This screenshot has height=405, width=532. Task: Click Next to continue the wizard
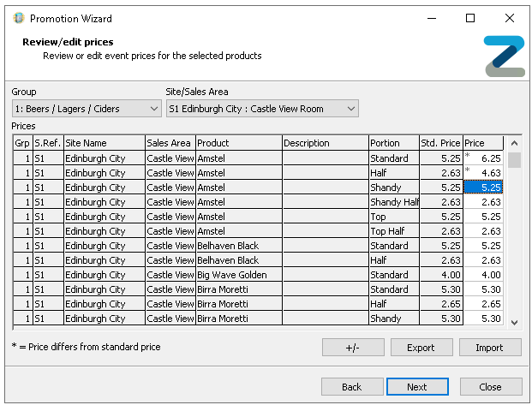pos(417,386)
